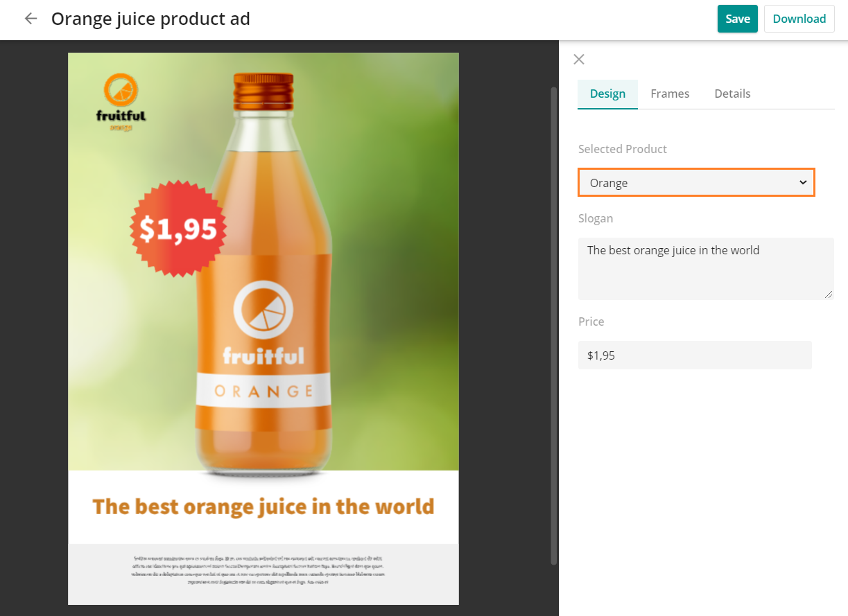
Task: Click into the Slogan text area
Action: tap(706, 269)
